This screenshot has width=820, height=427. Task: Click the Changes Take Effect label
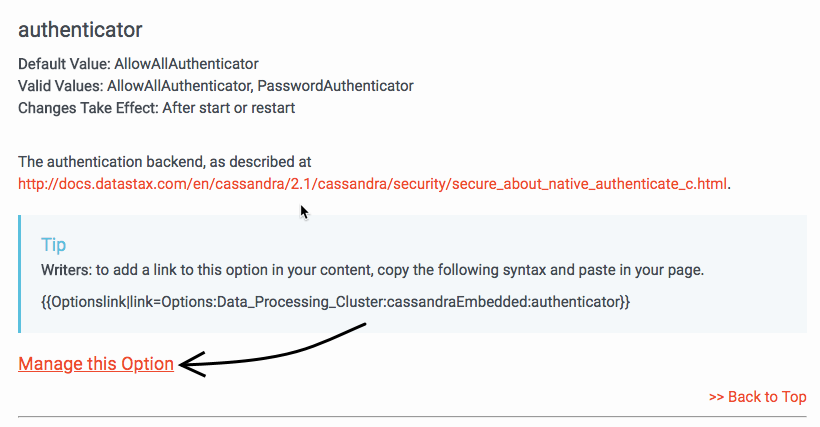click(x=85, y=108)
